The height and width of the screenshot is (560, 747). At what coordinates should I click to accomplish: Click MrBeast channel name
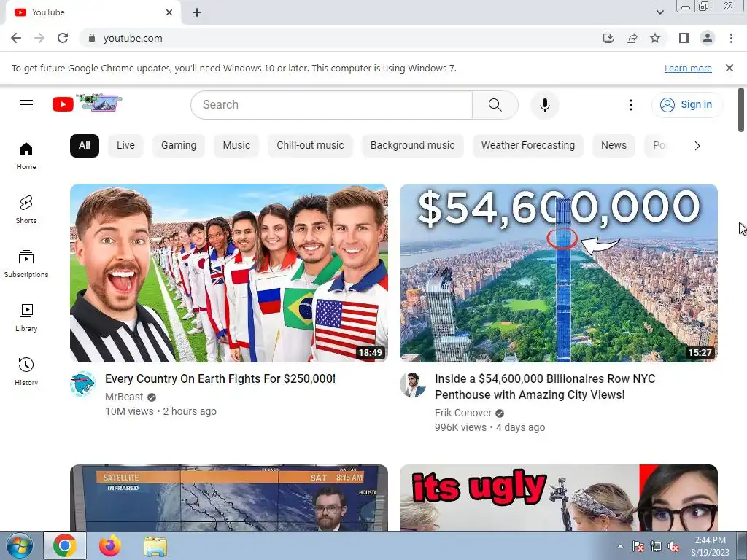[124, 397]
